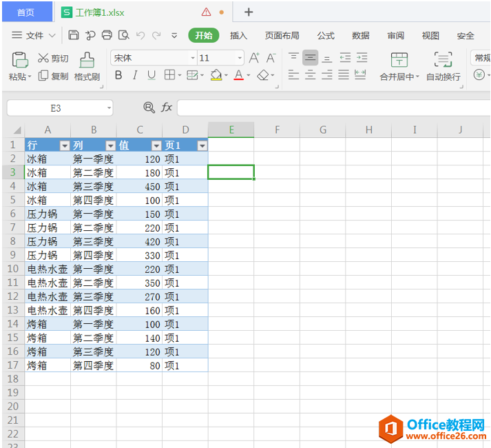491x448 pixels.
Task: Click the fx insert function icon
Action: [167, 108]
